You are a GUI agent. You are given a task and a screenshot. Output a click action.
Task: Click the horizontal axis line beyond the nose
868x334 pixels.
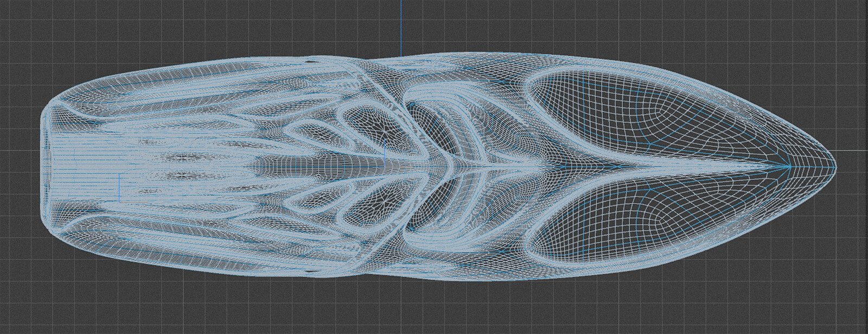point(852,150)
